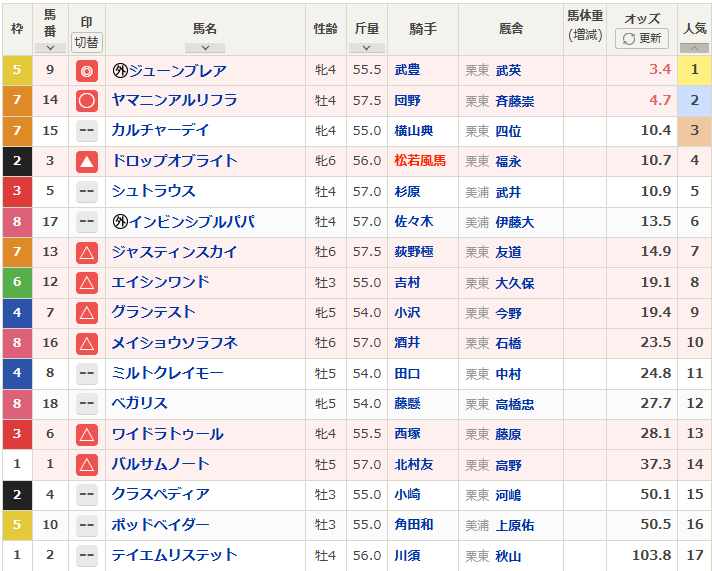
Task: Open horse page for ジャスティンスカイ
Action: (x=174, y=252)
